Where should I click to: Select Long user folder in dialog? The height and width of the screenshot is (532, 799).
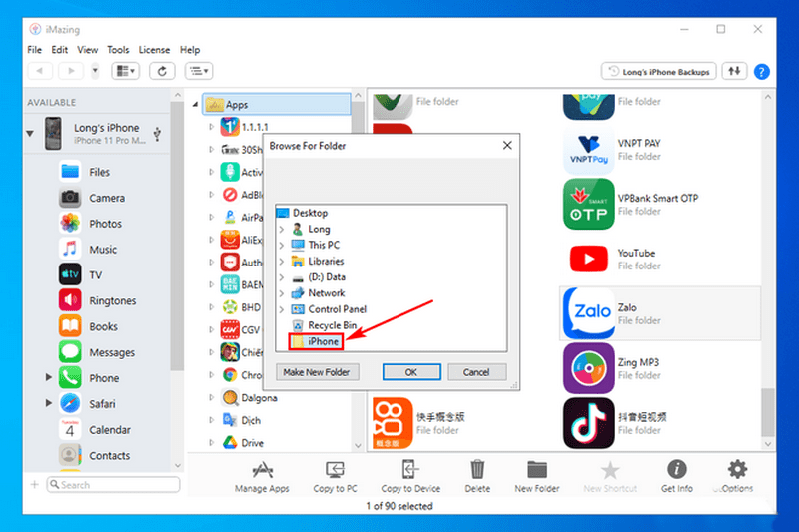(x=311, y=230)
